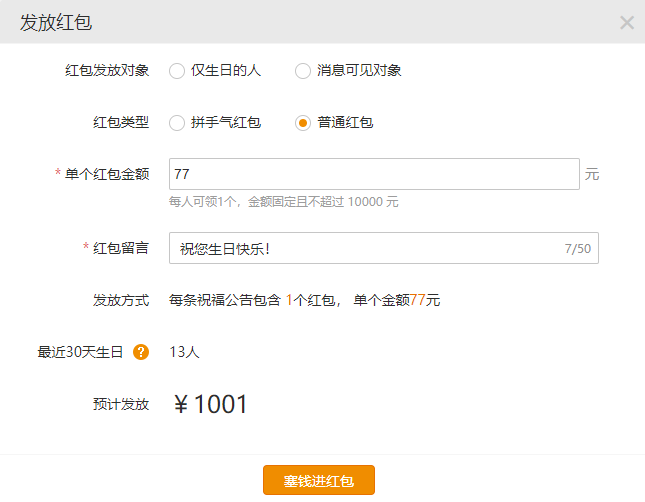Click the 预计发放 label
The image size is (645, 502).
pyautogui.click(x=120, y=405)
